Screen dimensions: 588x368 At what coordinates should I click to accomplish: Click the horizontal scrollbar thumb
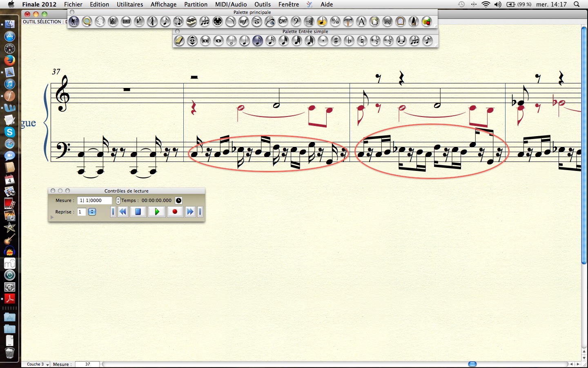click(x=472, y=364)
